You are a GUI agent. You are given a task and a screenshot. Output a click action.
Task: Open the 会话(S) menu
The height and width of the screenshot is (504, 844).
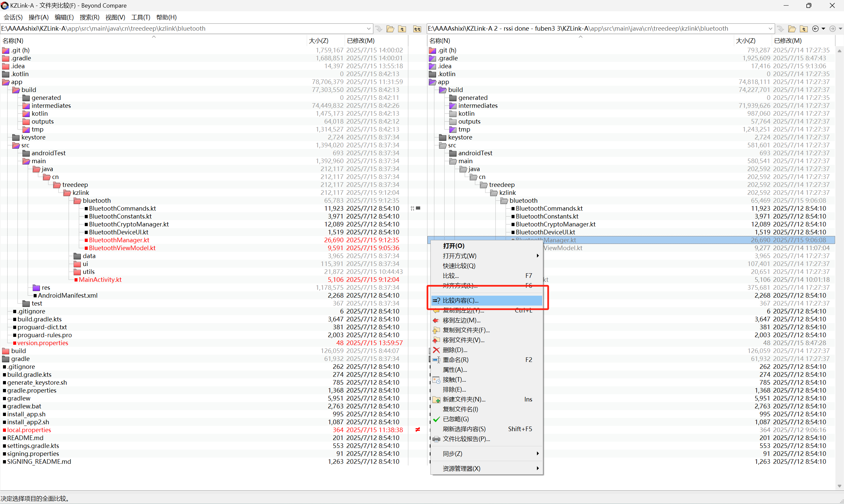coord(13,17)
